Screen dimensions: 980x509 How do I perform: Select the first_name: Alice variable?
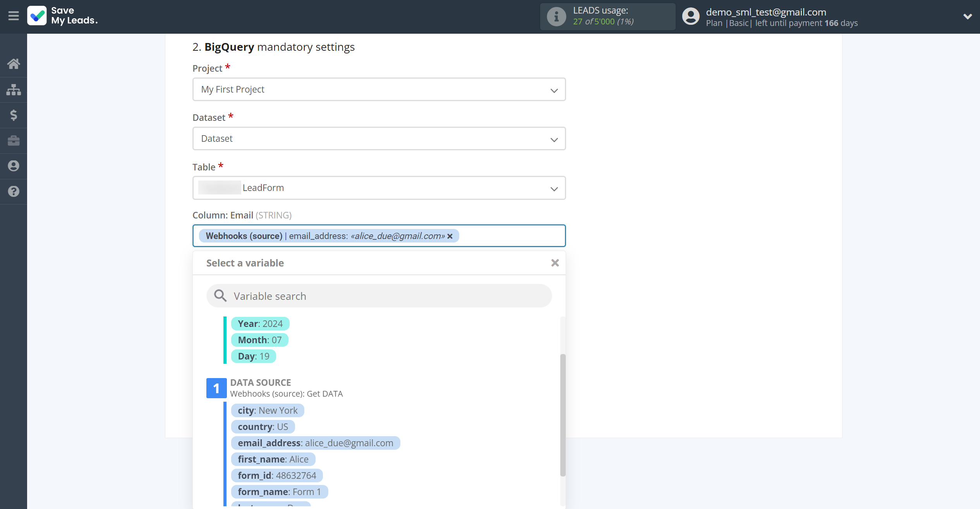tap(273, 459)
